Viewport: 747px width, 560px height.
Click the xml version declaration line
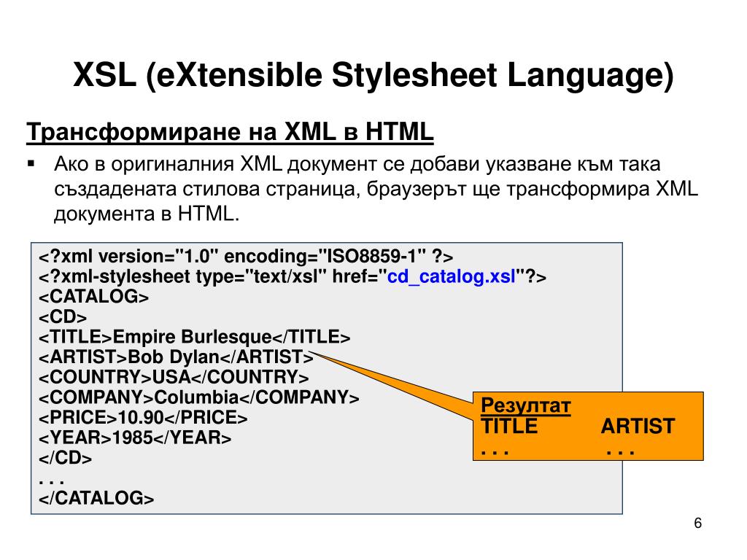tap(246, 257)
